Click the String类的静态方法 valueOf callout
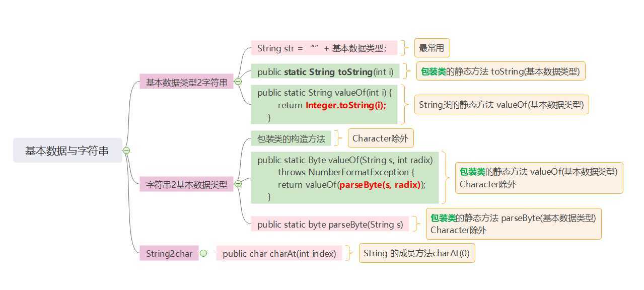The image size is (644, 290). click(502, 105)
